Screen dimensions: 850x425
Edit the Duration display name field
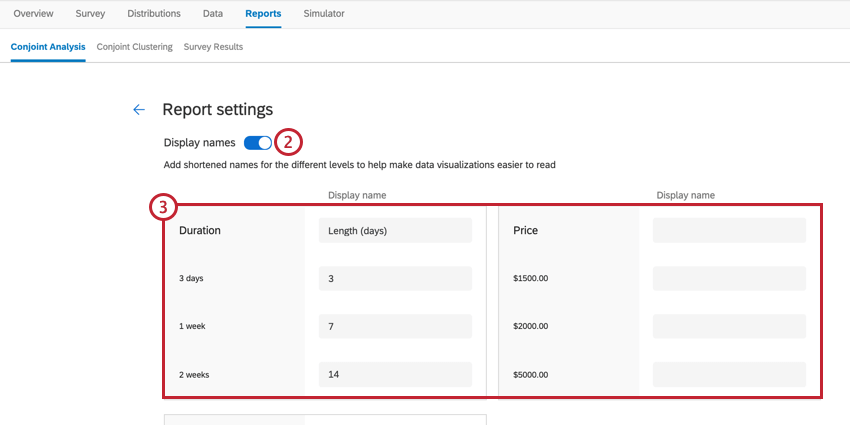pyautogui.click(x=395, y=231)
